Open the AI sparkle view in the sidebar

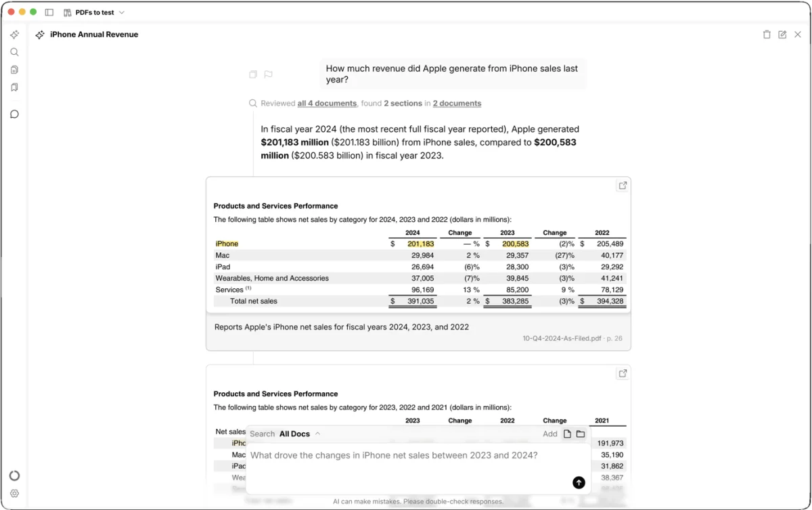(x=14, y=34)
